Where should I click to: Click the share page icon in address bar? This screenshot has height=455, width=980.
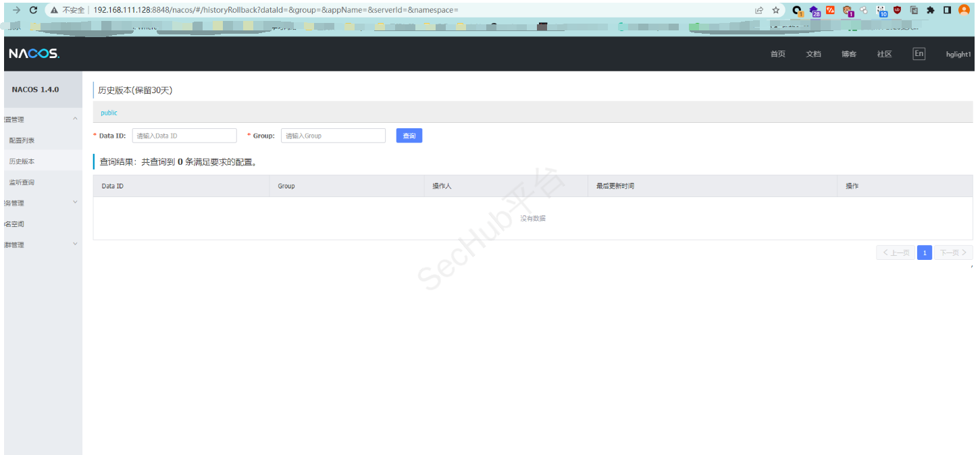coord(759,10)
